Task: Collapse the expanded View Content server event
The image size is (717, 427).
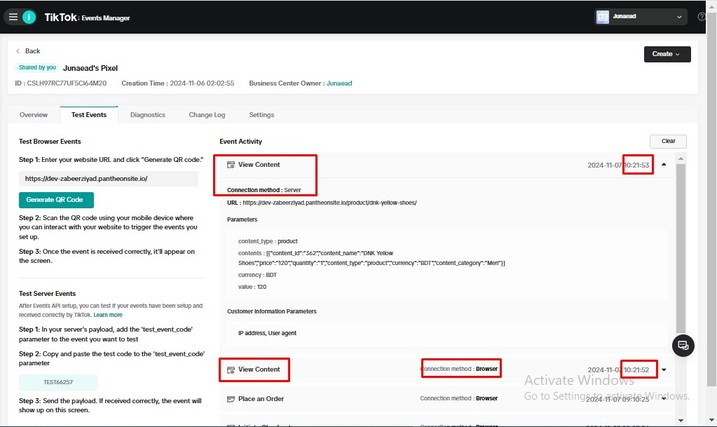Action: click(664, 165)
